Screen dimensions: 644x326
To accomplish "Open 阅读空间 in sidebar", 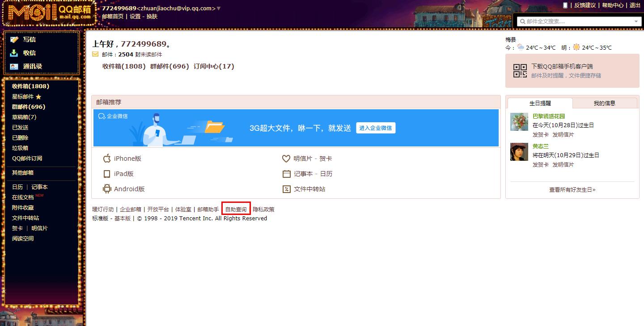I will [23, 238].
